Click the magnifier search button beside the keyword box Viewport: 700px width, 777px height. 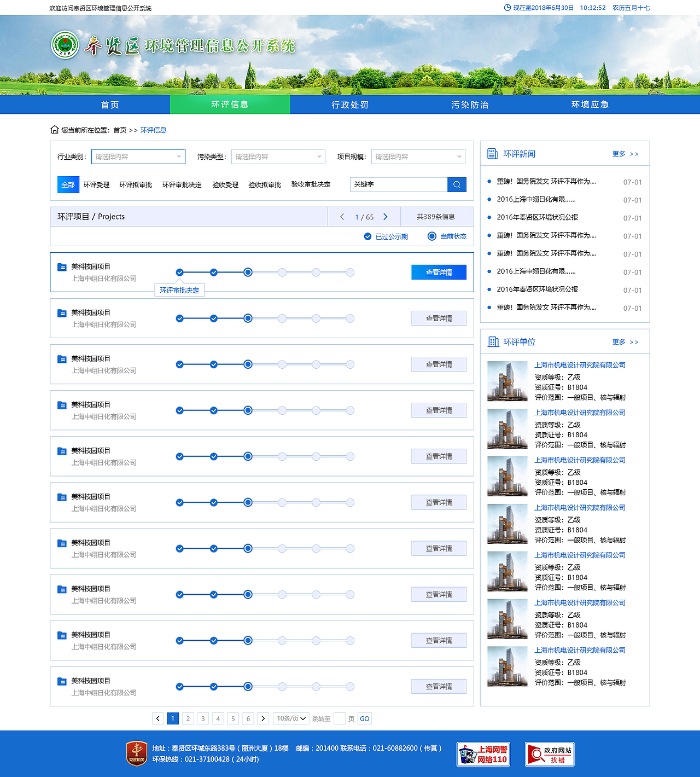(x=457, y=184)
